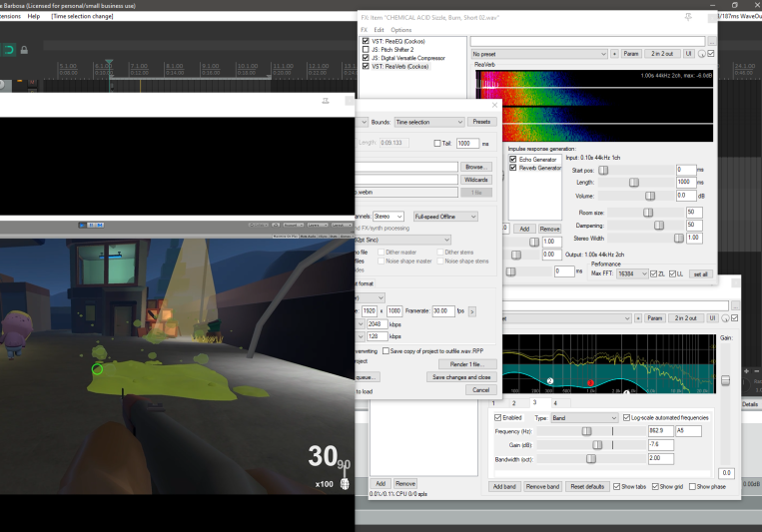
Task: Enable the Show phase checkbox
Action: 692,486
